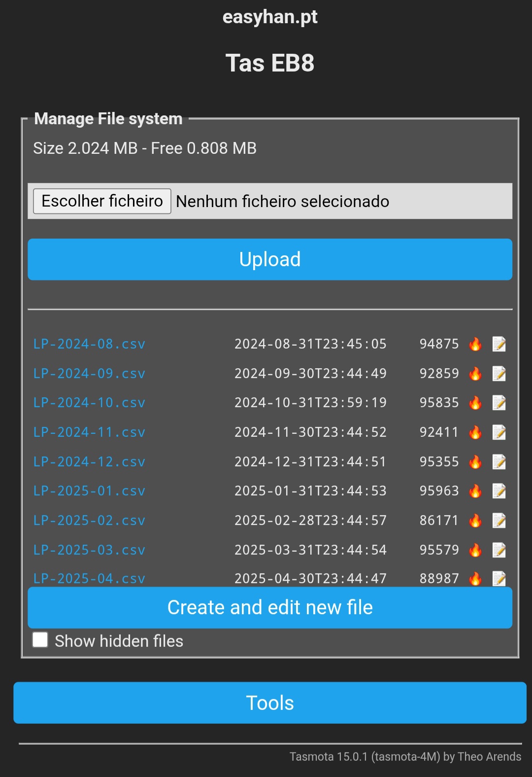Edit LP-2024-09.csv with its notepad icon

point(499,374)
